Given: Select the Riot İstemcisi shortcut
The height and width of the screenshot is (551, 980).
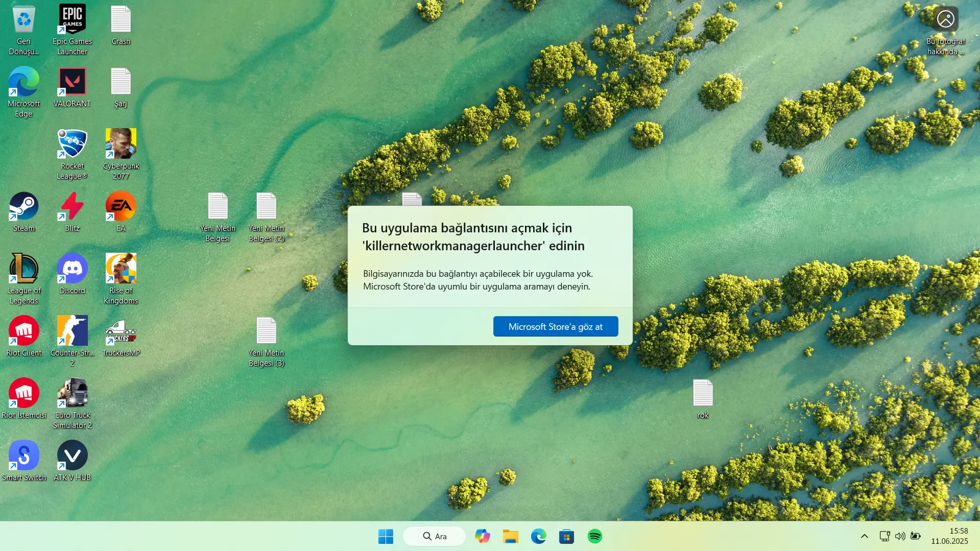Looking at the screenshot, I should (23, 399).
